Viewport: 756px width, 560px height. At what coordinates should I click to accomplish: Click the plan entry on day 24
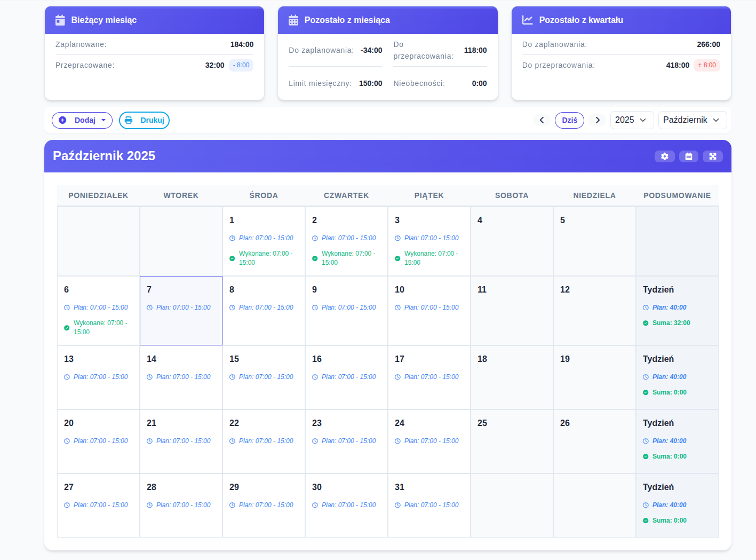pyautogui.click(x=431, y=441)
